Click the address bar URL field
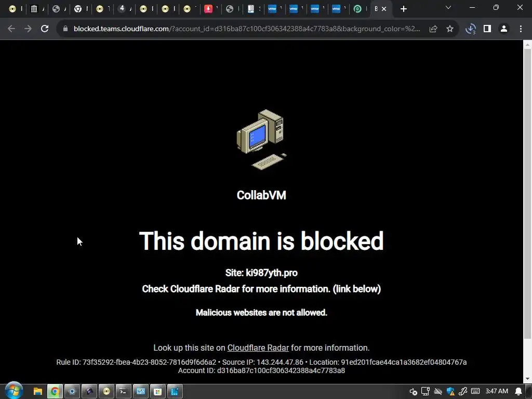 (247, 29)
